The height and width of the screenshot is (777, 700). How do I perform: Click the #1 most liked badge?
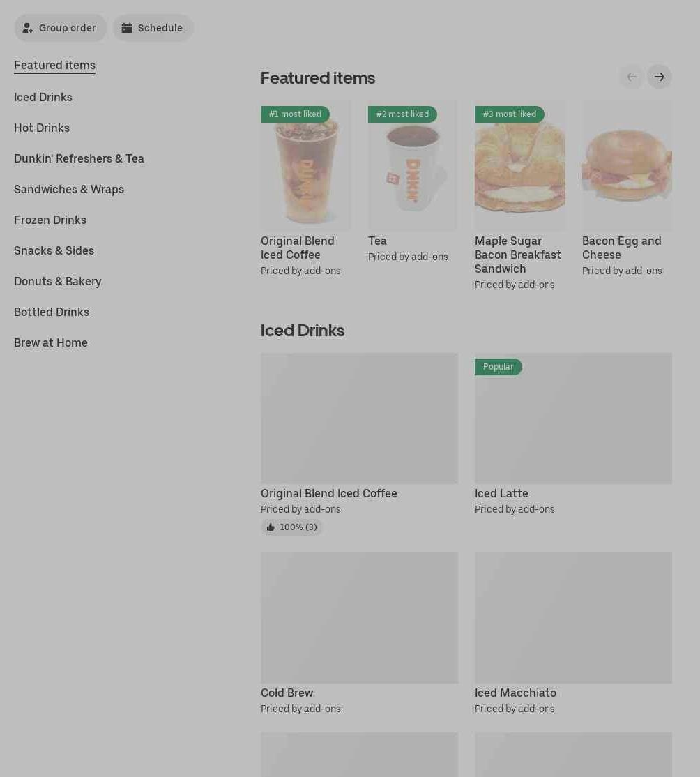point(295,114)
